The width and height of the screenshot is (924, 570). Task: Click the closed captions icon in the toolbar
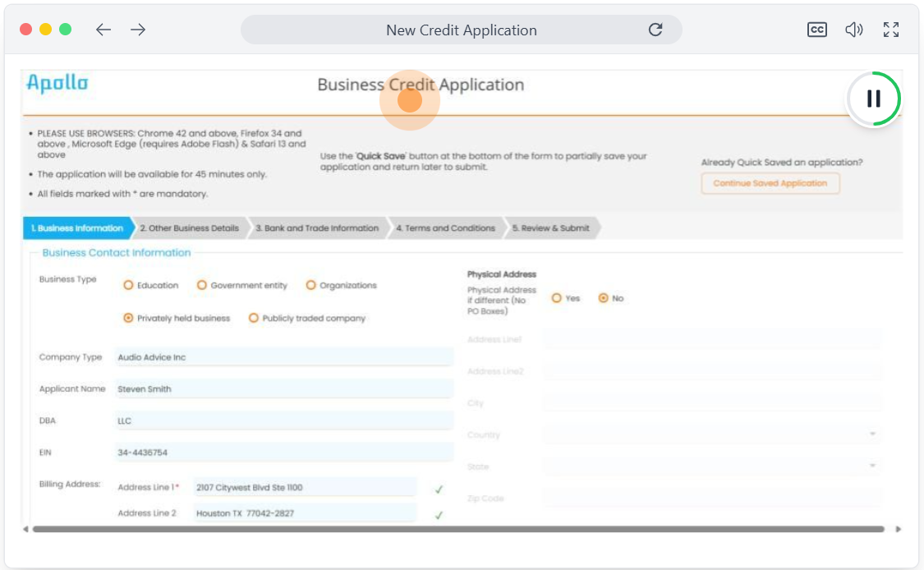(x=816, y=30)
